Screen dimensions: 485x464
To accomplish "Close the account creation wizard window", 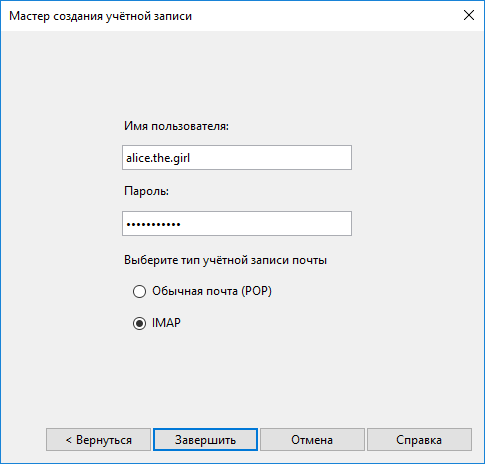I will (469, 15).
